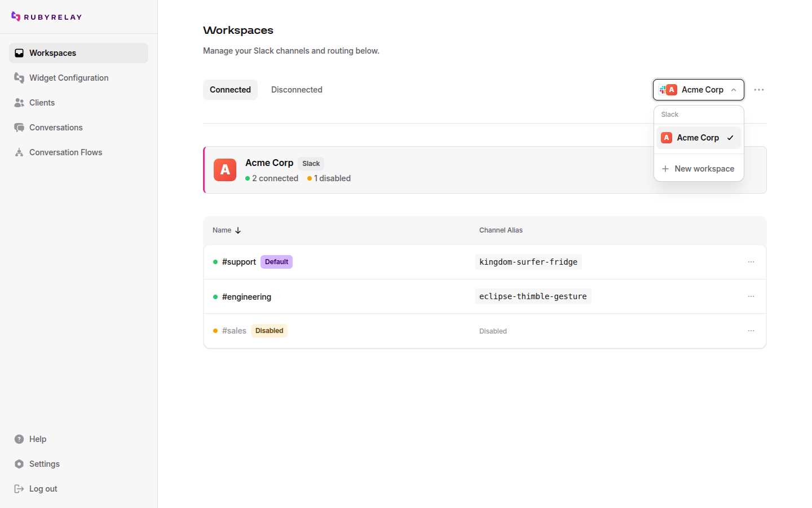Click the Slack badge on Acme Corp card
The image size is (812, 508).
tap(311, 164)
